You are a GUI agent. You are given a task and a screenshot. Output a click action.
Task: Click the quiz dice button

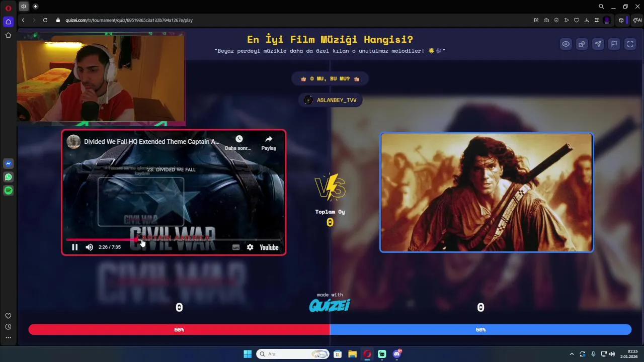(582, 44)
